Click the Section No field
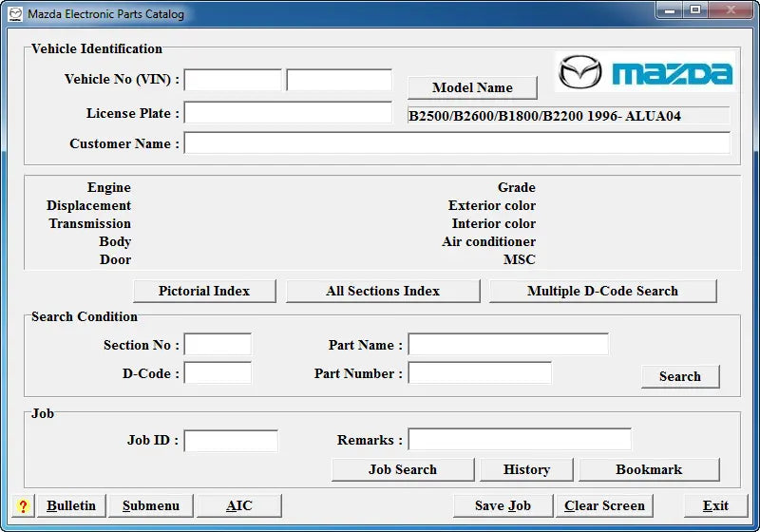This screenshot has height=532, width=760. [218, 345]
